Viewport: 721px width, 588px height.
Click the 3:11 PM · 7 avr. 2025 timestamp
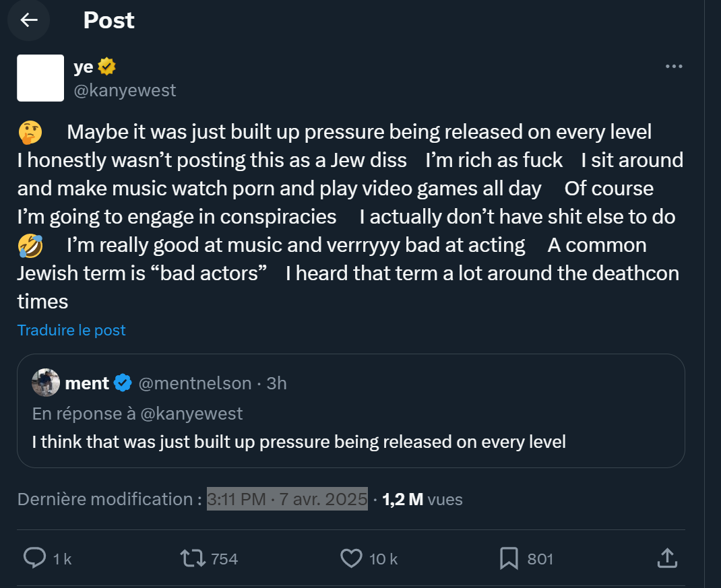[287, 499]
